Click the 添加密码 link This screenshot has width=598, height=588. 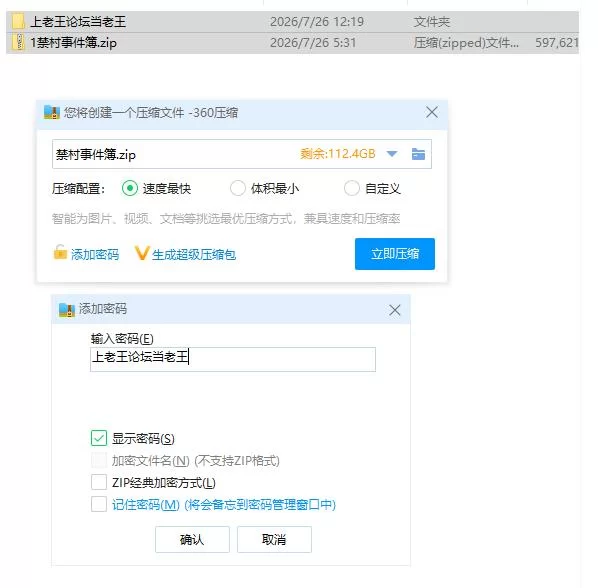tap(95, 254)
